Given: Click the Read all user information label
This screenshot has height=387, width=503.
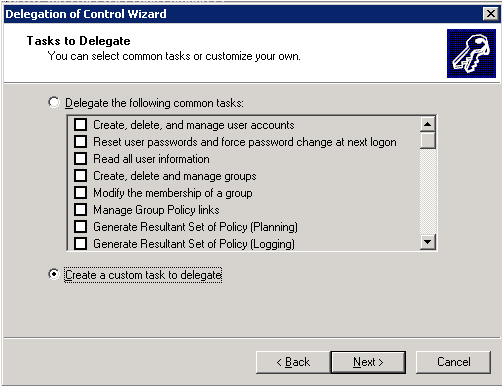Looking at the screenshot, I should tap(151, 159).
